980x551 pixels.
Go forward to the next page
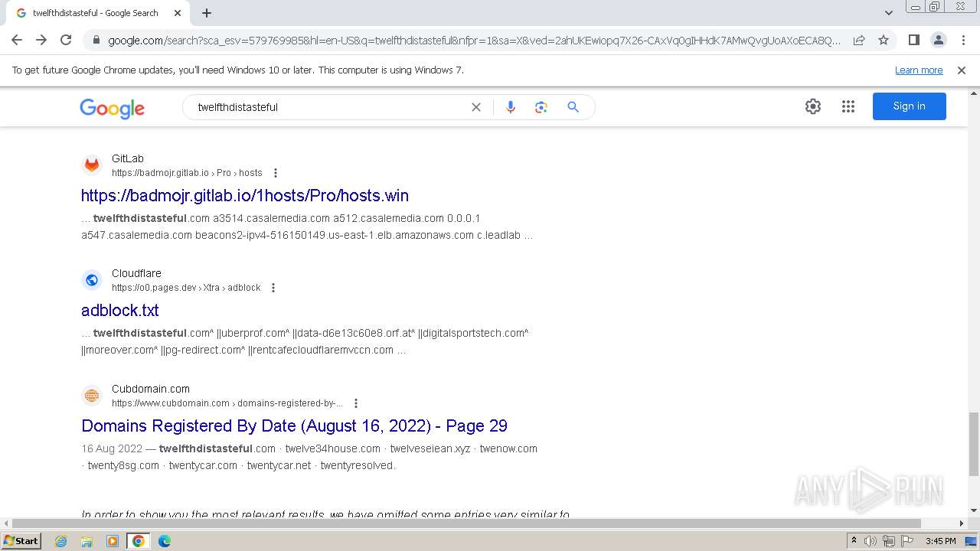click(x=41, y=40)
